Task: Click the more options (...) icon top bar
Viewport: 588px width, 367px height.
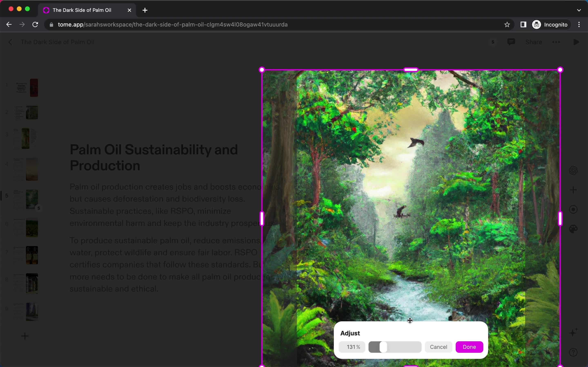Action: [x=556, y=42]
